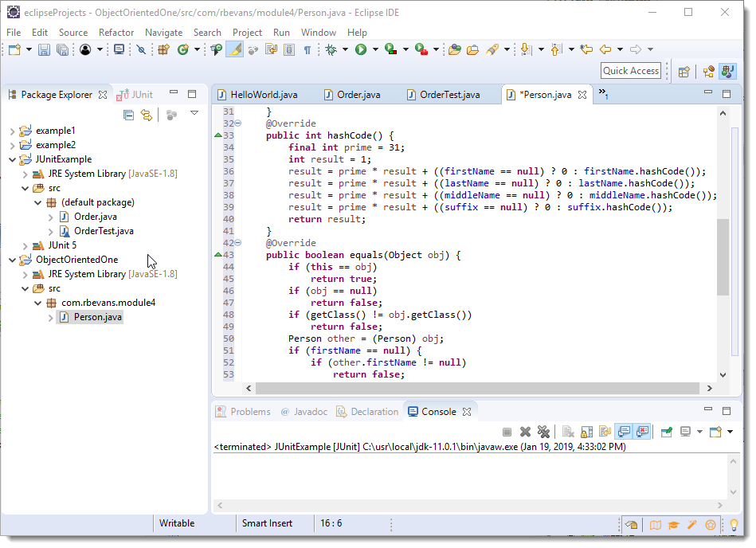The height and width of the screenshot is (548, 756).
Task: Open the Run button dropdown arrow
Action: 375,49
